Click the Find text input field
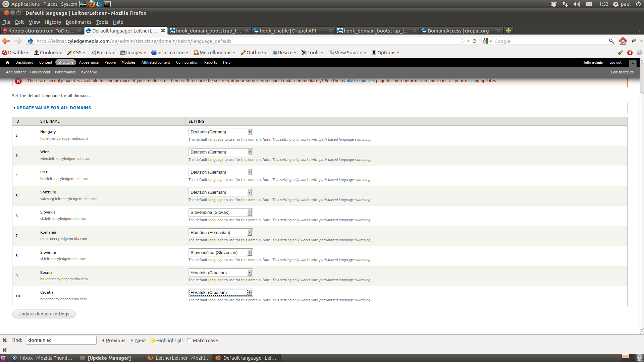 click(x=61, y=340)
